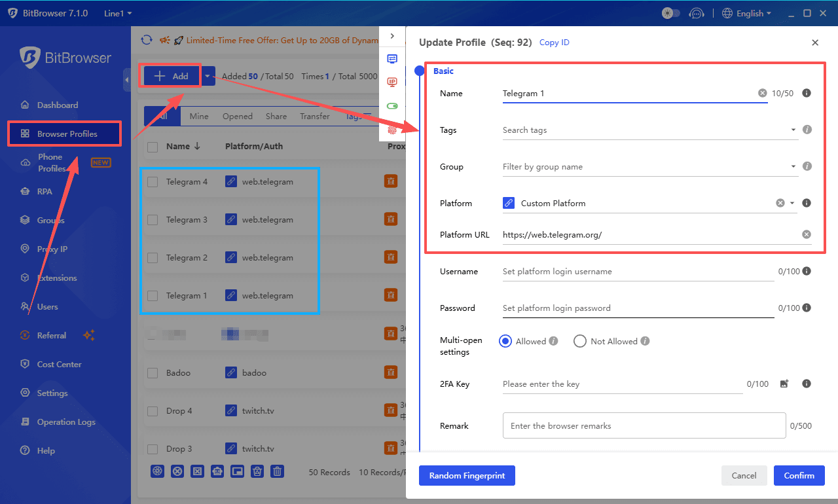Clear the Platform URL with X icon

(x=807, y=234)
